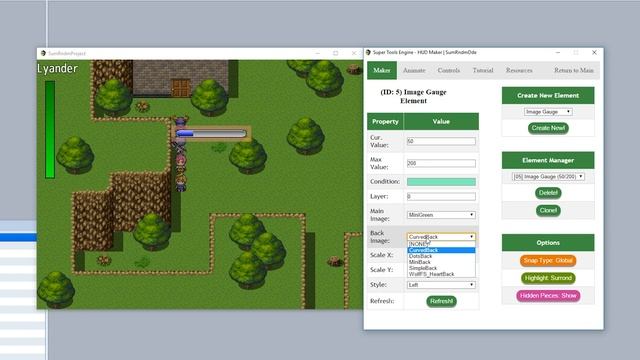Minimize the HUD Maker window

click(x=558, y=53)
